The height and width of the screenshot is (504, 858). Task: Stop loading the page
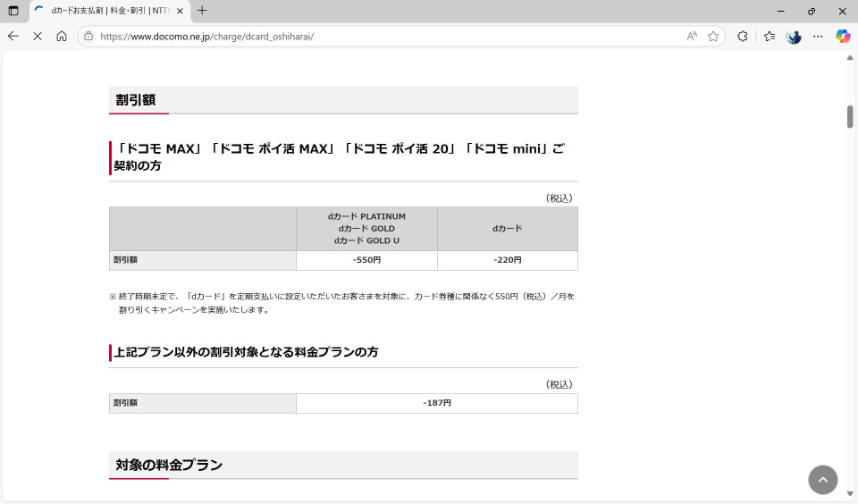[x=38, y=36]
